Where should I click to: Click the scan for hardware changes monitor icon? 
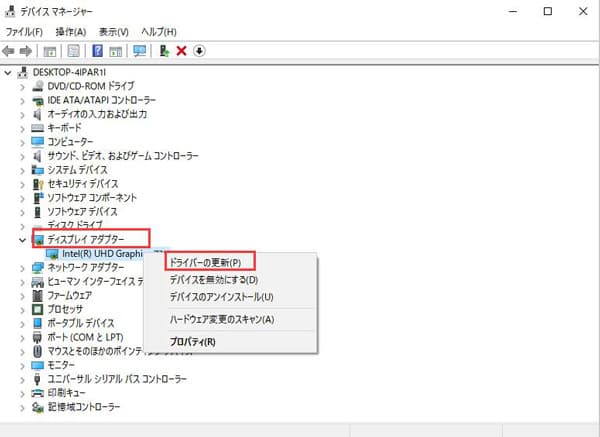(x=140, y=51)
